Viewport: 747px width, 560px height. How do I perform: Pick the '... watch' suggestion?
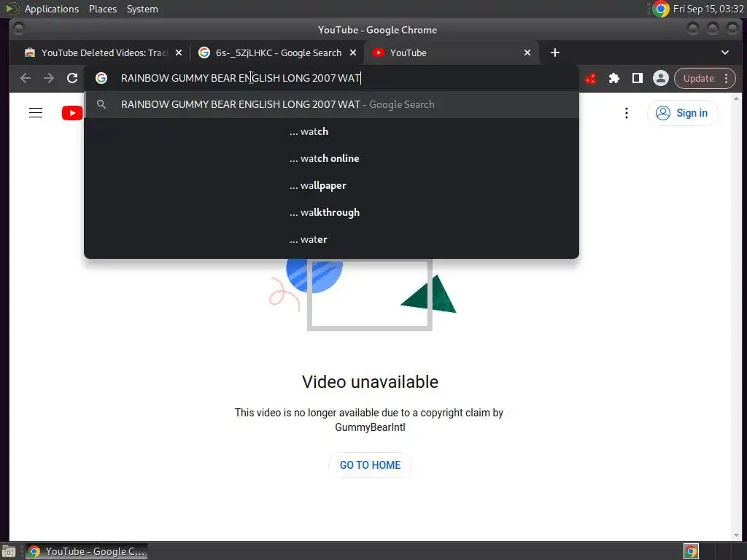332,131
